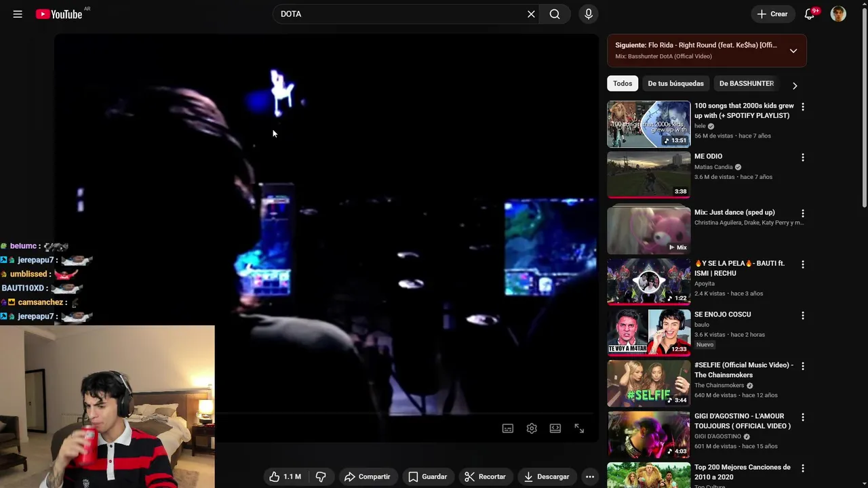Image resolution: width=868 pixels, height=488 pixels.
Task: Clear the search box with the X
Action: pos(531,14)
